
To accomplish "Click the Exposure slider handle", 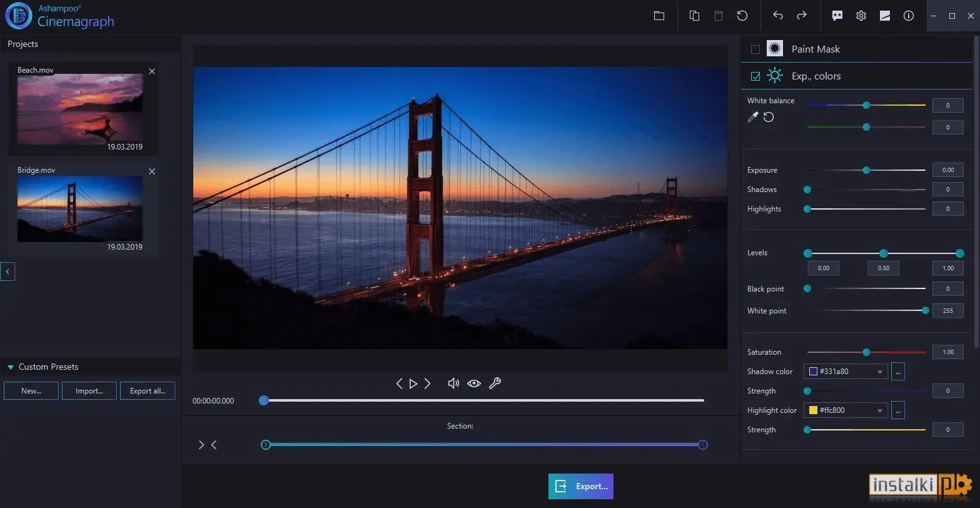I will (x=866, y=170).
